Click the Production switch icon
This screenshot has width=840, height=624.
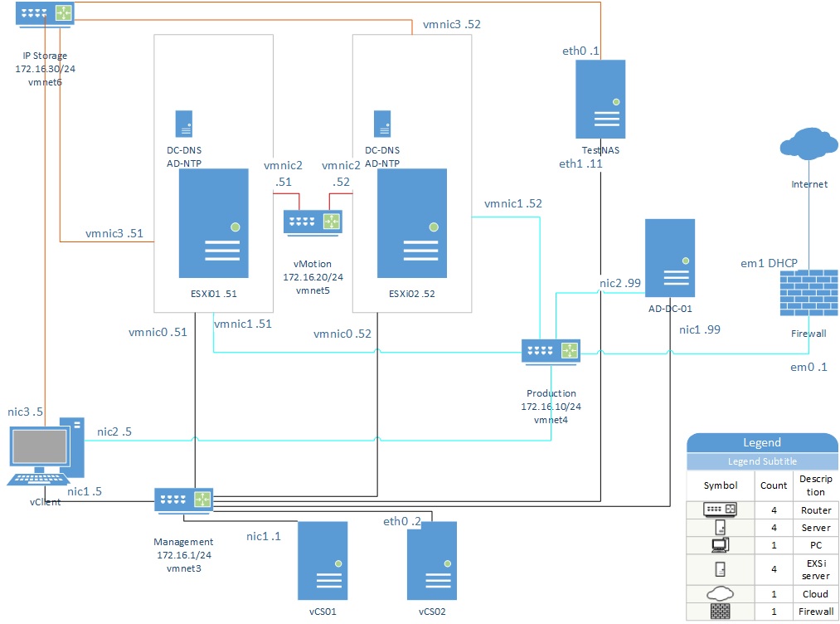[x=551, y=352]
